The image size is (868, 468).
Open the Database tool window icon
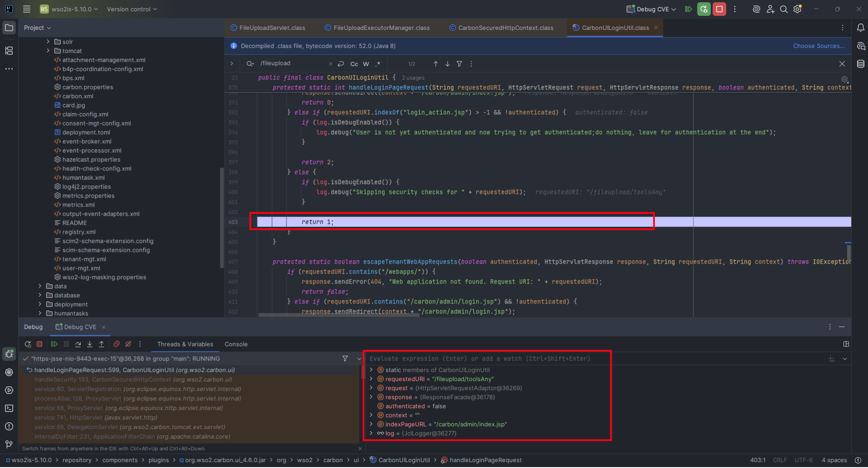click(860, 64)
